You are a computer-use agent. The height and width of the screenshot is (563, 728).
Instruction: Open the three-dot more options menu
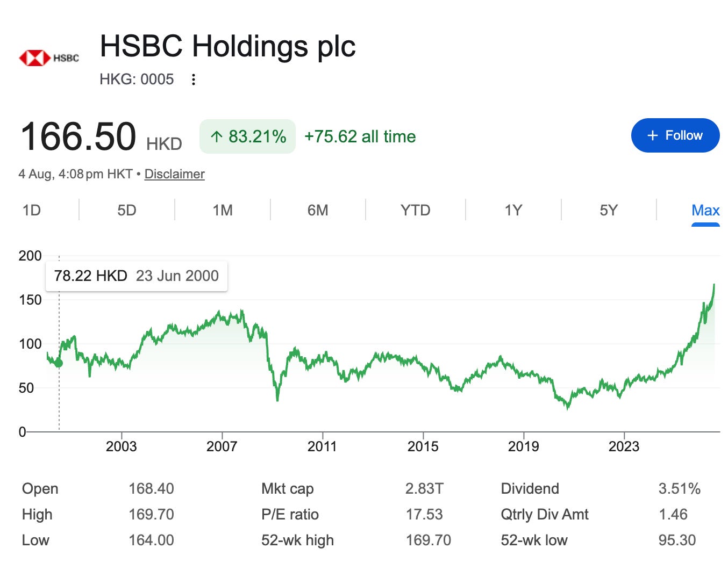[194, 80]
